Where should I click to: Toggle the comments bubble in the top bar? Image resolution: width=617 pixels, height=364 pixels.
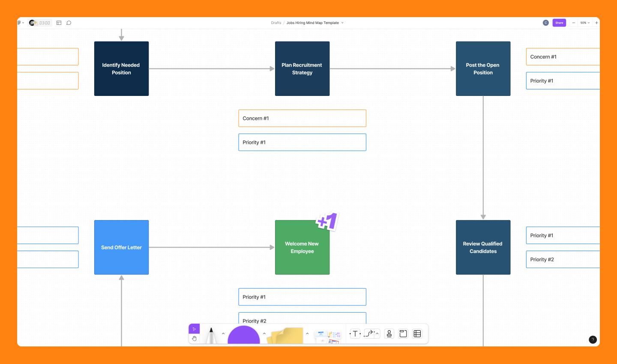coord(69,23)
